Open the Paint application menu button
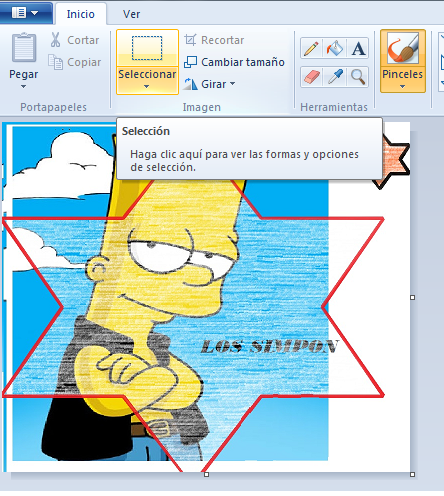 (26, 13)
